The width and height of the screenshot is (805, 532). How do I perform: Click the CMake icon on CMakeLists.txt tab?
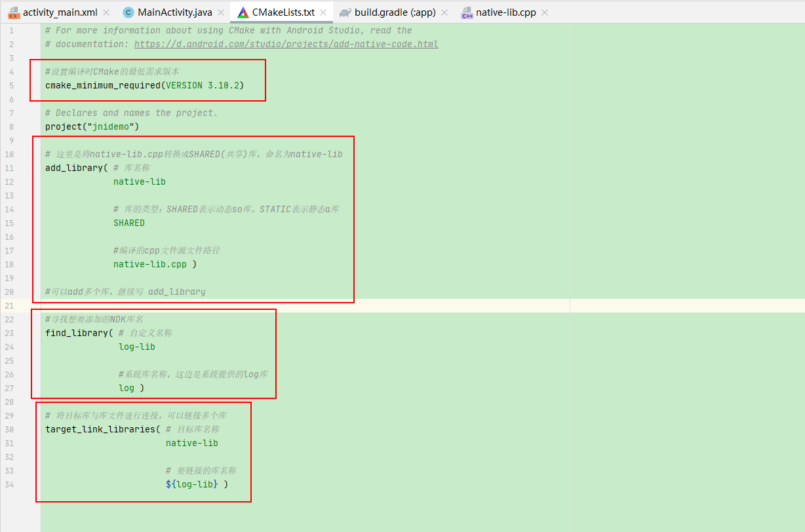(x=245, y=11)
